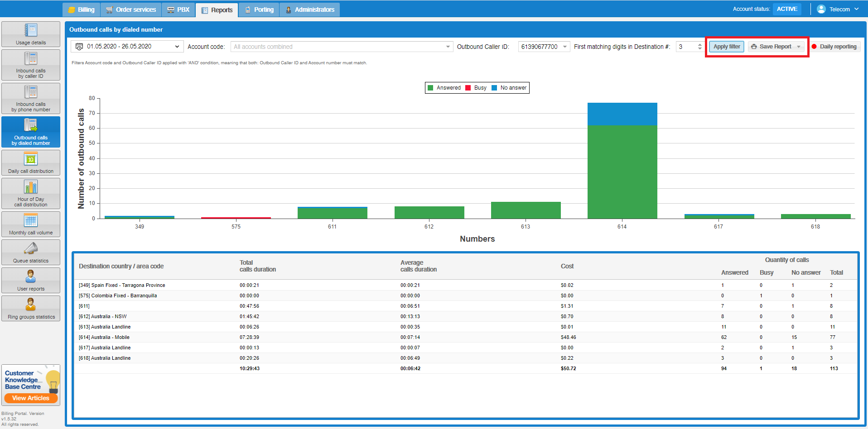Switch to the Billing tab
The image size is (868, 429).
[81, 10]
